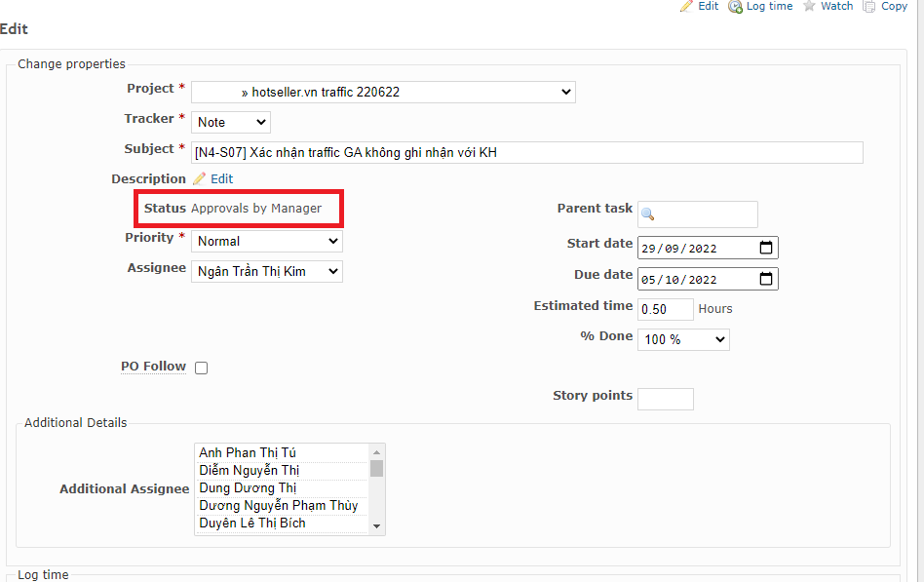
Task: Enable the PO Follow checkbox
Action: [202, 368]
